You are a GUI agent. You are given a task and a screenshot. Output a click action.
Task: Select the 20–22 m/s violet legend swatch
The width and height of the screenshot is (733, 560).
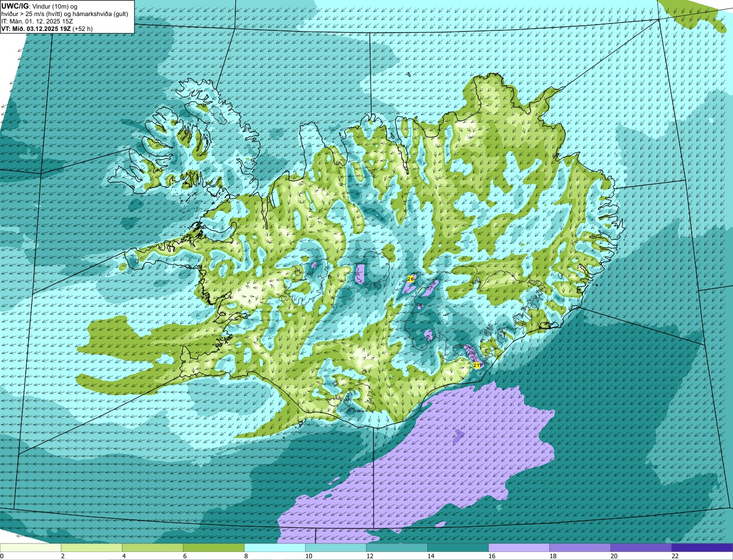pos(641,547)
